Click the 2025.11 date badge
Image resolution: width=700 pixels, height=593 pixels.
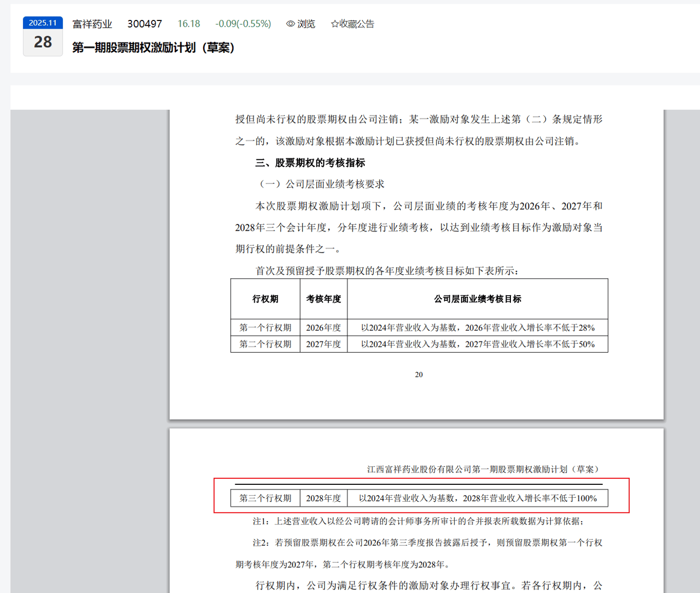pyautogui.click(x=43, y=23)
